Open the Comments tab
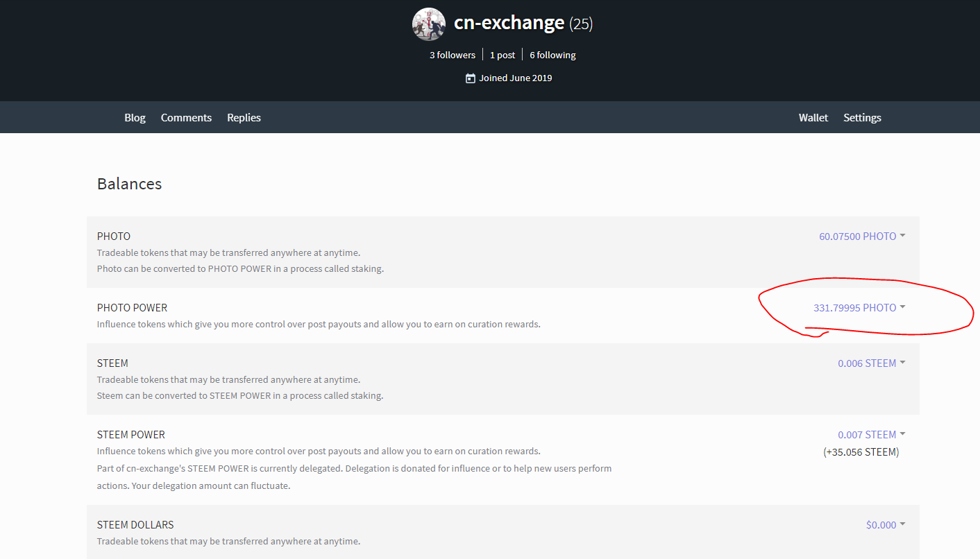This screenshot has height=559, width=980. tap(186, 118)
